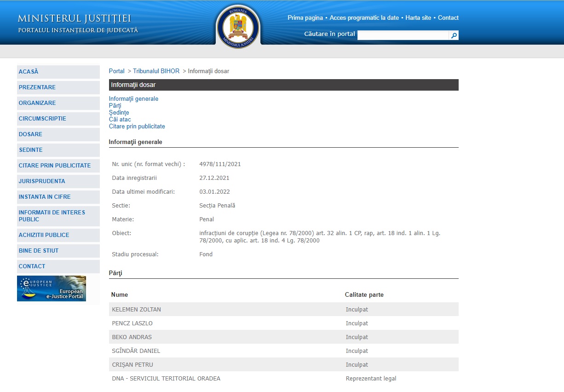This screenshot has height=392, width=564.
Task: Click the PENCZ LASZLO party row
Action: (x=284, y=323)
